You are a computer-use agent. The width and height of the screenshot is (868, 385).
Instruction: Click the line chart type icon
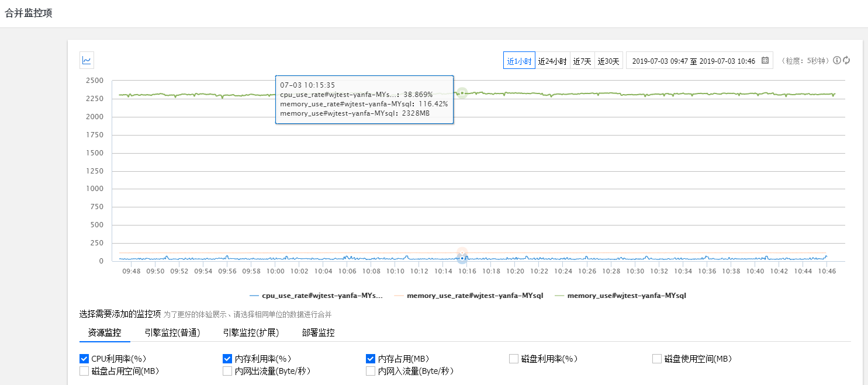[x=87, y=60]
